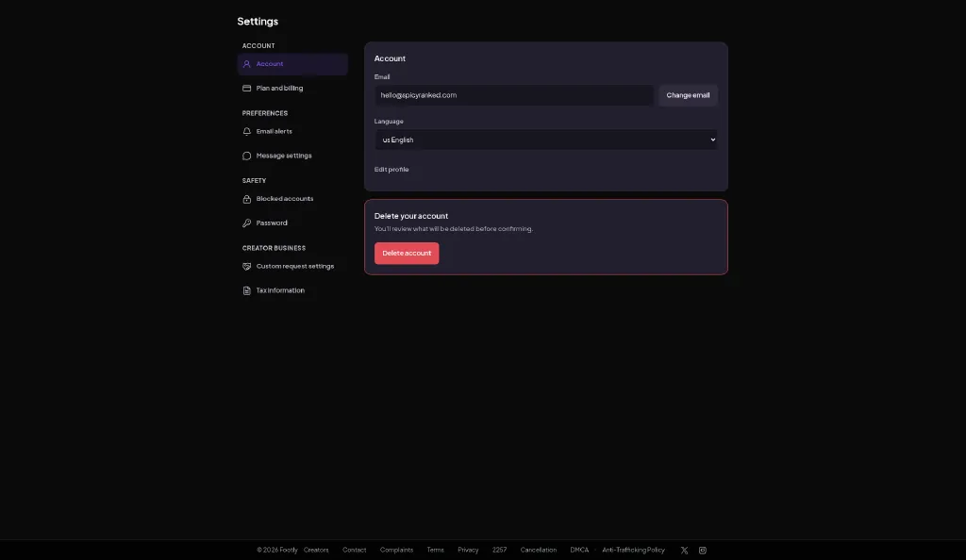Open the Account settings menu item
Screen dimensions: 966x560
pos(292,64)
